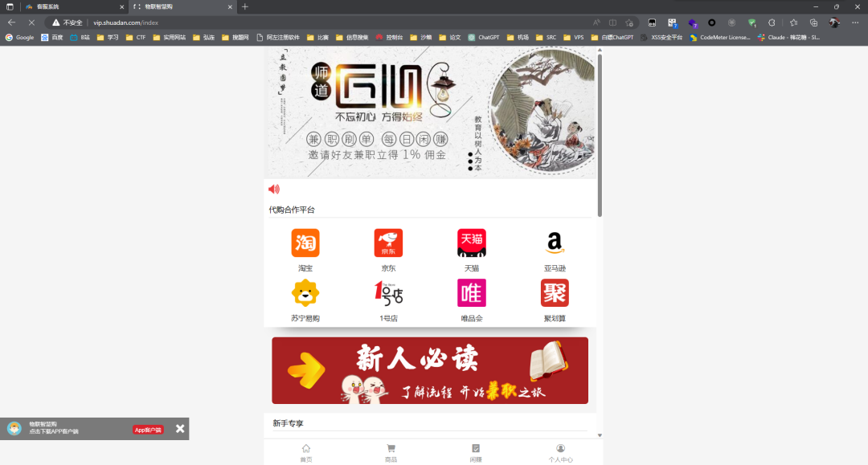The width and height of the screenshot is (868, 465).
Task: Open a new browser tab
Action: tap(245, 6)
